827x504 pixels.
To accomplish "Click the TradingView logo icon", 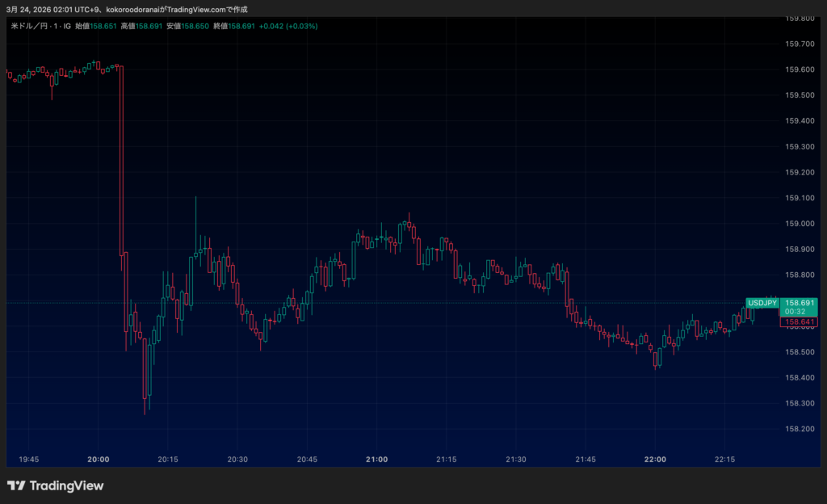I will [x=16, y=485].
